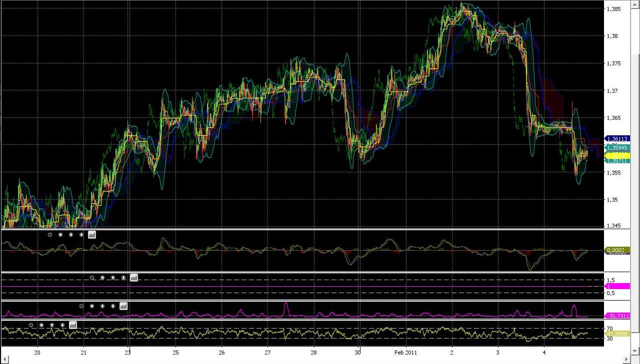Screen dimensions: 640x364
Task: Click the gear icon above the magenta indicator
Action: tap(81, 306)
